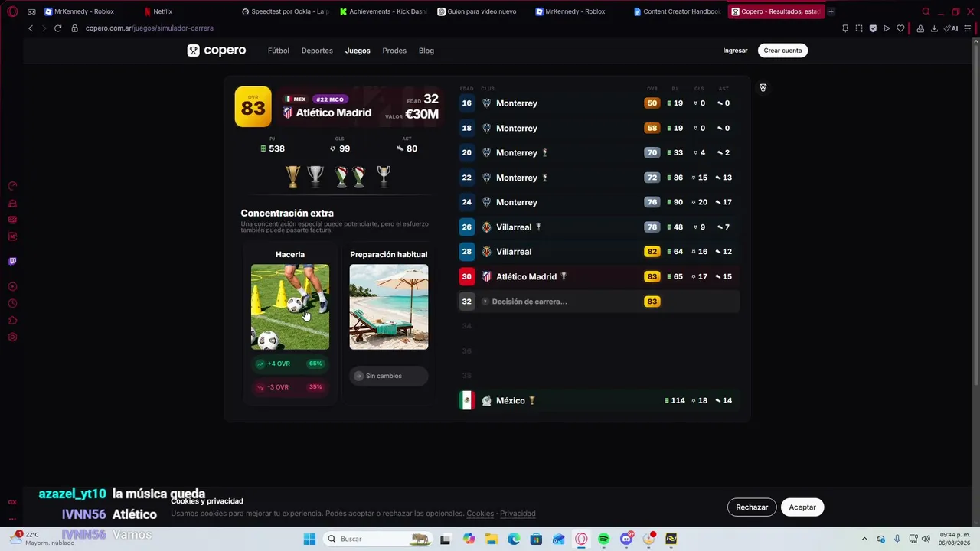Select the age 30 Atlético Madrid row
This screenshot has height=551, width=980.
point(598,276)
